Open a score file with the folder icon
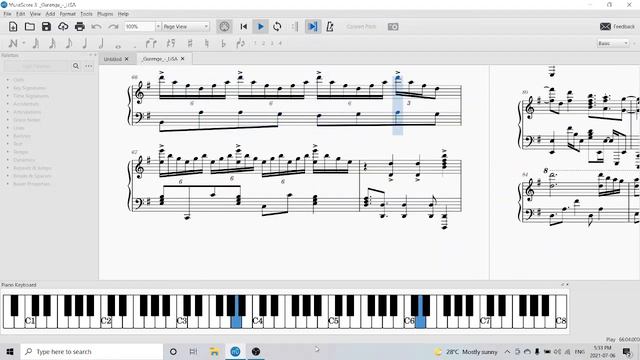The width and height of the screenshot is (640, 360). coord(30,27)
